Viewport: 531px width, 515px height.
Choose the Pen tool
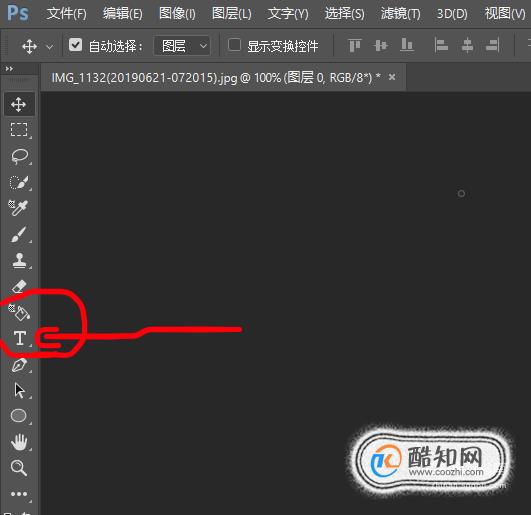(x=20, y=365)
